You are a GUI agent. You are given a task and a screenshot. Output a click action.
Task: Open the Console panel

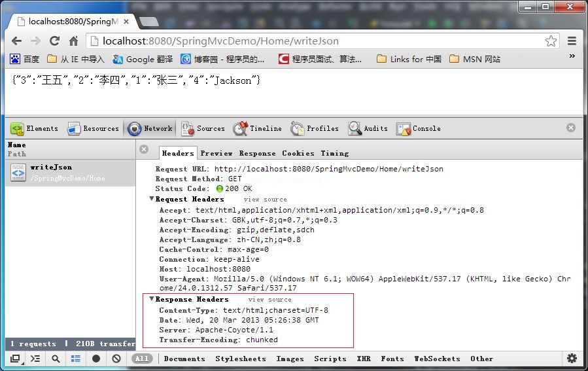[x=419, y=129]
